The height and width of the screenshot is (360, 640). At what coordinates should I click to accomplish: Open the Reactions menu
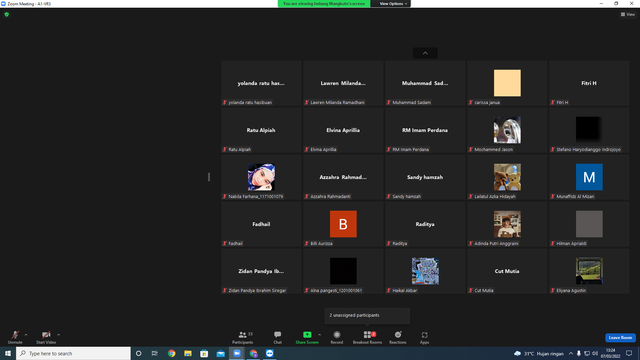click(x=398, y=337)
